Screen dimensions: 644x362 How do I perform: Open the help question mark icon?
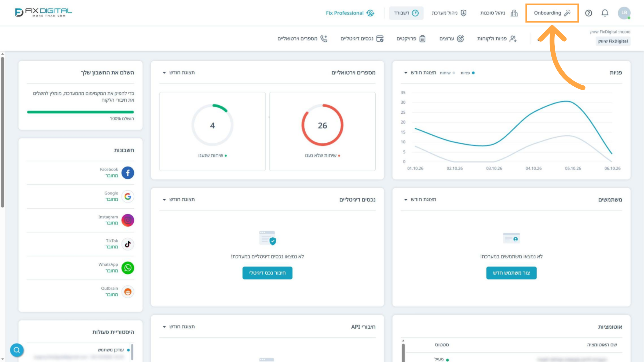[x=588, y=13]
